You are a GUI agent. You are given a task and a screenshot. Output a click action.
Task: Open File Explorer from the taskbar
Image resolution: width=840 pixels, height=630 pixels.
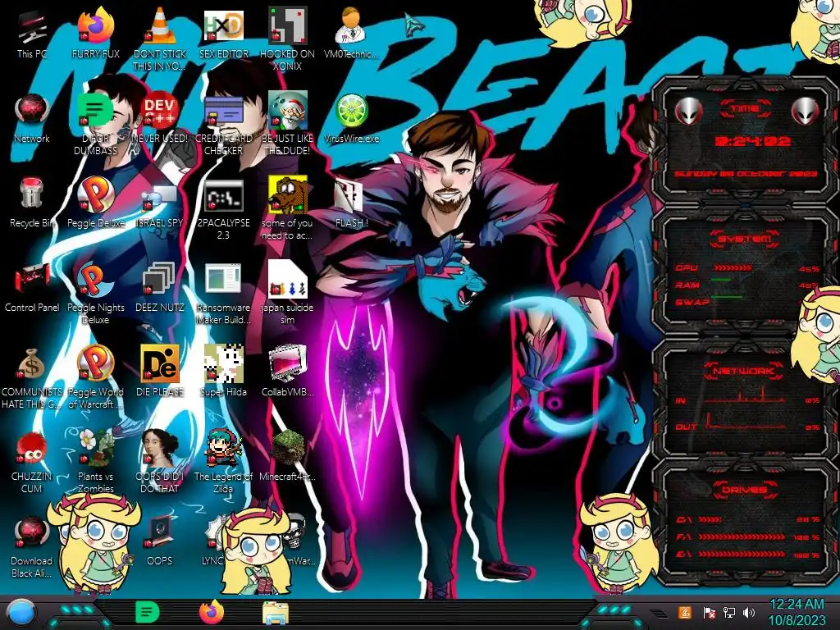click(x=276, y=614)
